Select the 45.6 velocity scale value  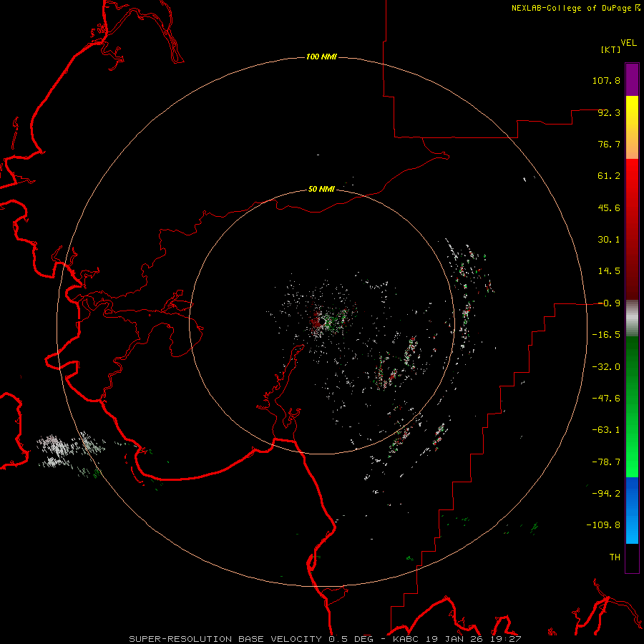point(609,208)
